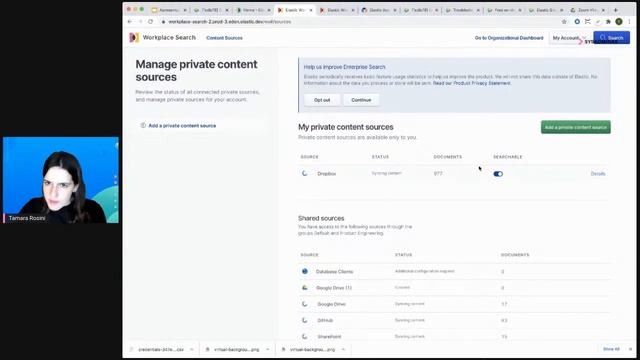Click the GitHub source row name
The image size is (640, 360).
[325, 321]
